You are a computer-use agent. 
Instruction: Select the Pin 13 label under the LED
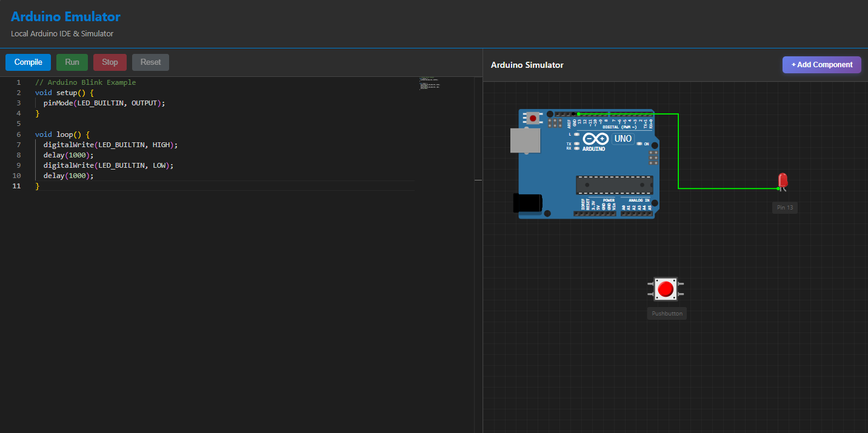click(784, 207)
